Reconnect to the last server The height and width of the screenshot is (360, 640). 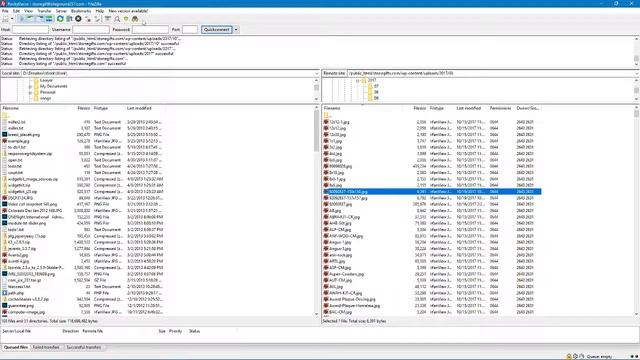point(97,19)
